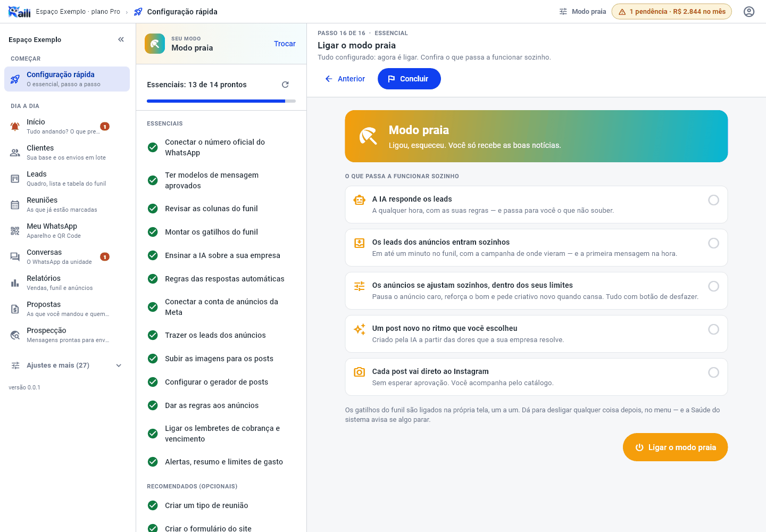This screenshot has height=532, width=766.
Task: Click the tune icon on the anúncios se ajustam card
Action: coord(360,286)
